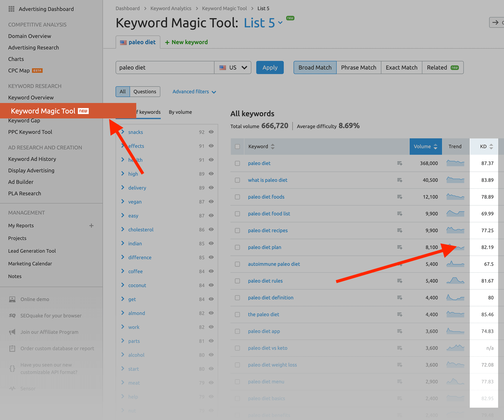
Task: Click the apps grid icon beside Advertising Dashboard
Action: (11, 9)
